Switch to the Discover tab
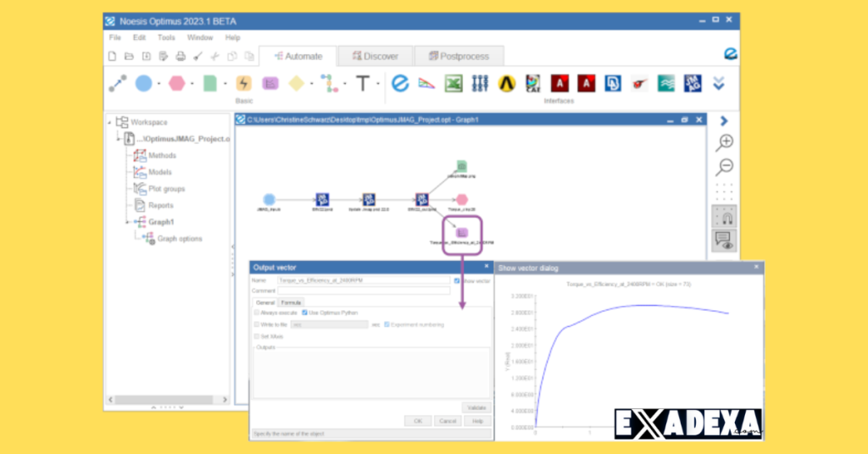The width and height of the screenshot is (868, 454). 375,56
